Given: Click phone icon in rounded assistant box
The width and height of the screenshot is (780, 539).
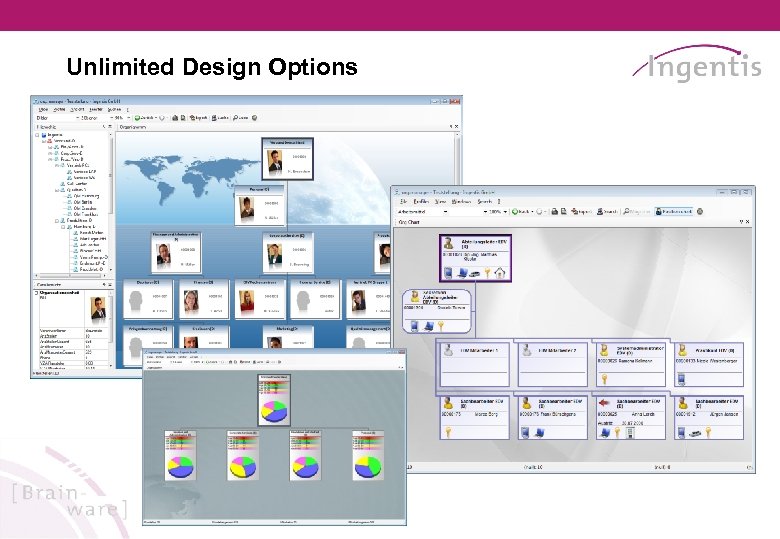Looking at the screenshot, I should point(415,326).
